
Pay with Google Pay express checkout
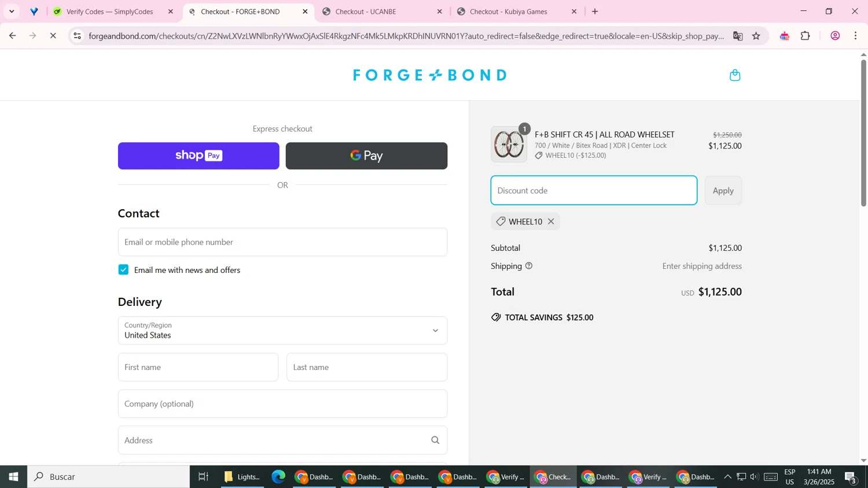(x=366, y=156)
